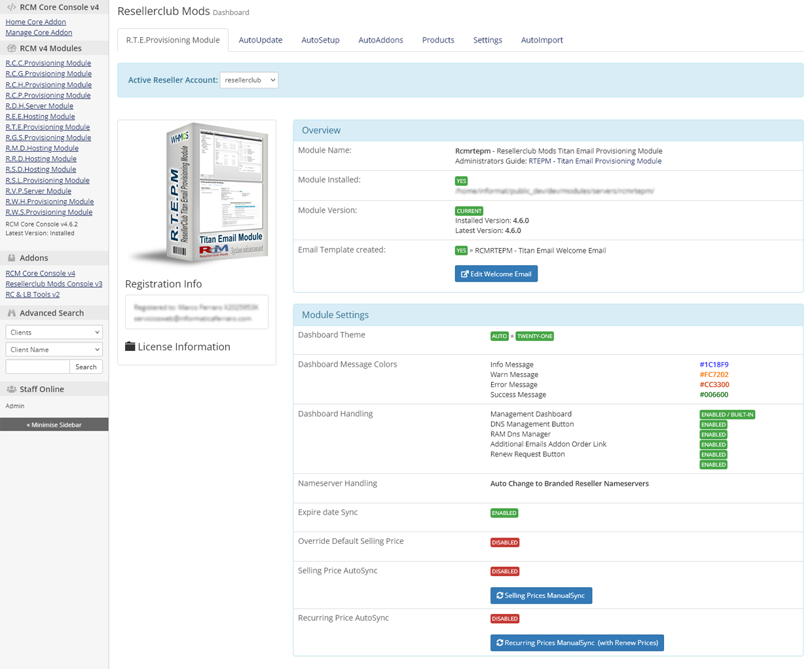Click the Admin staff name under Staff Online
The image size is (812, 669).
15,406
